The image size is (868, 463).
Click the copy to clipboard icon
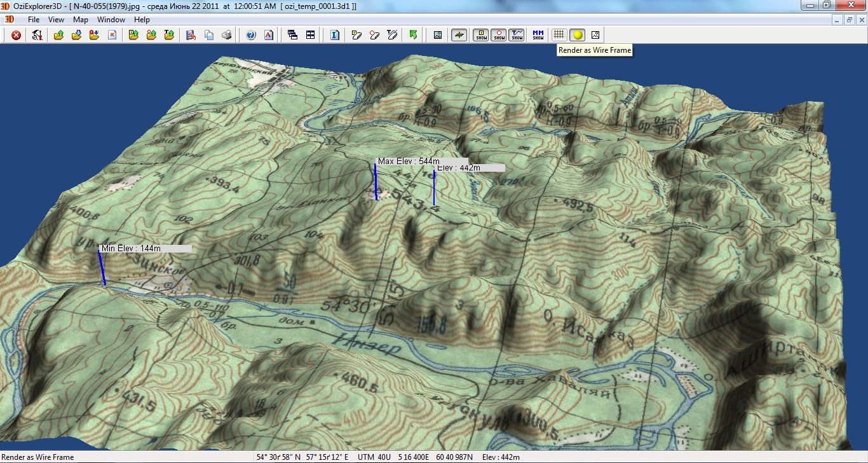(208, 35)
